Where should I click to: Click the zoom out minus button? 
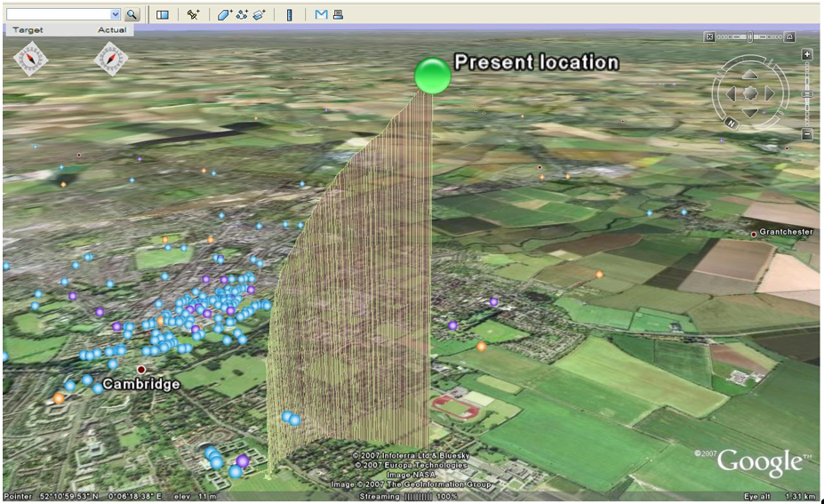pyautogui.click(x=807, y=134)
